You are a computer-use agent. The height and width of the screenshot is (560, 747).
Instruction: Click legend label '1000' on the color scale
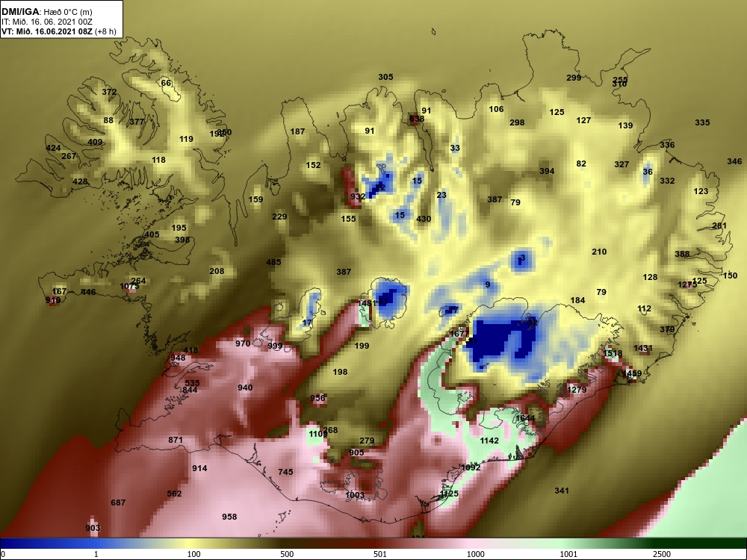coord(476,554)
